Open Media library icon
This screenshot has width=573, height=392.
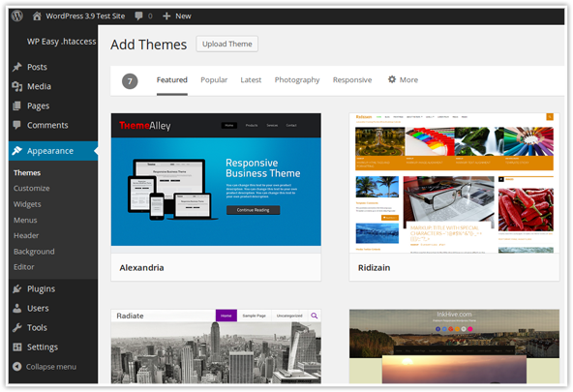tap(16, 86)
